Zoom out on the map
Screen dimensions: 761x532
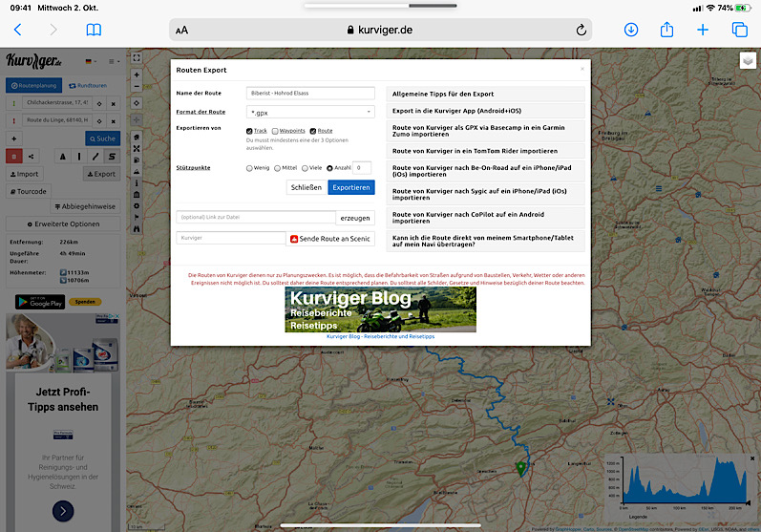[137, 86]
